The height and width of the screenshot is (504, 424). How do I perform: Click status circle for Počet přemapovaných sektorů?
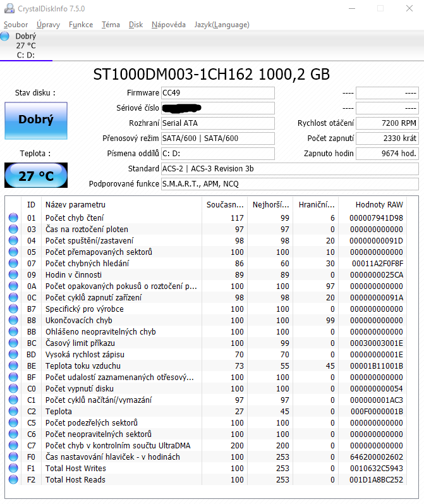tap(13, 252)
